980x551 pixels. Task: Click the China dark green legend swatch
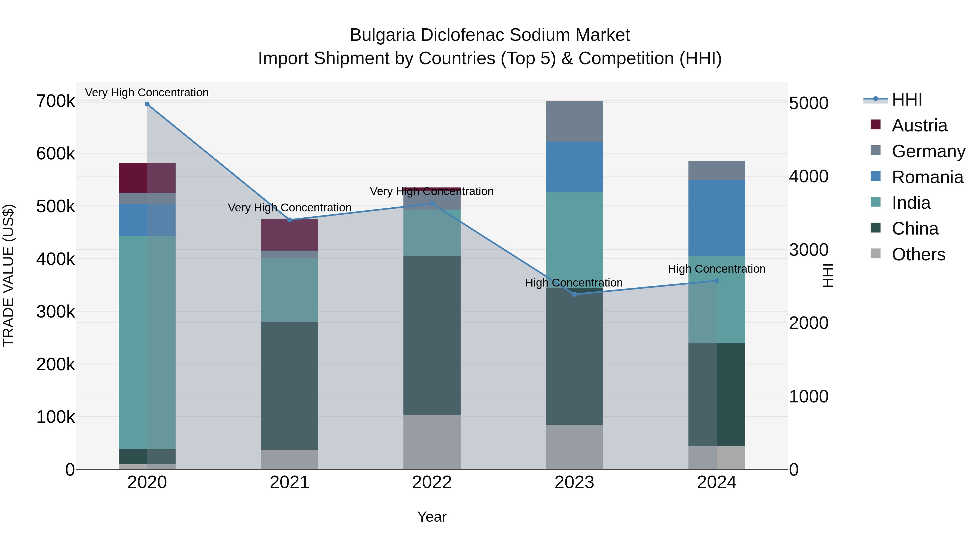[x=875, y=228]
